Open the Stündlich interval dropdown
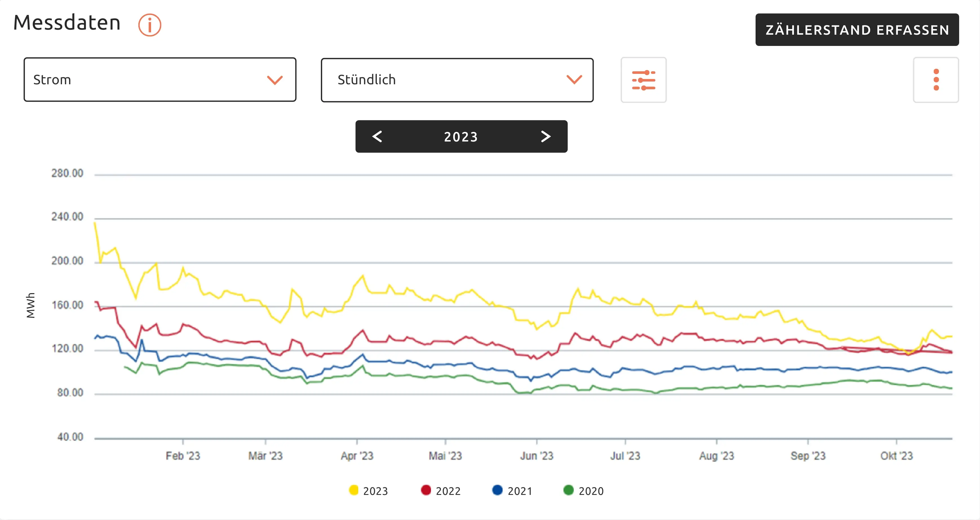This screenshot has width=980, height=520. pyautogui.click(x=457, y=79)
